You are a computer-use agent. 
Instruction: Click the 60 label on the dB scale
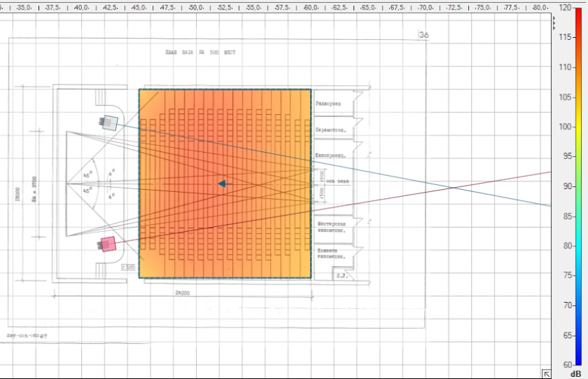point(567,365)
